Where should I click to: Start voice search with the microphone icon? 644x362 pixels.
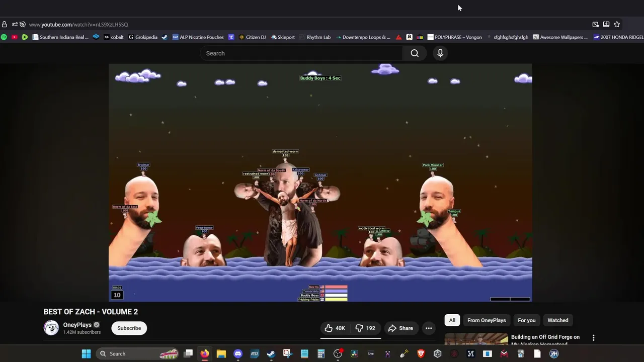(440, 53)
